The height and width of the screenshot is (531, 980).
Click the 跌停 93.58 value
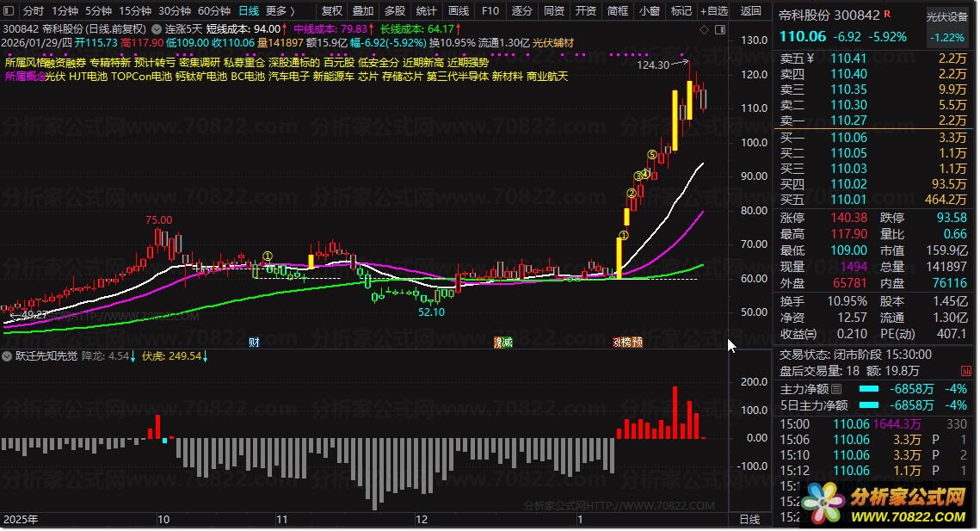(x=952, y=218)
